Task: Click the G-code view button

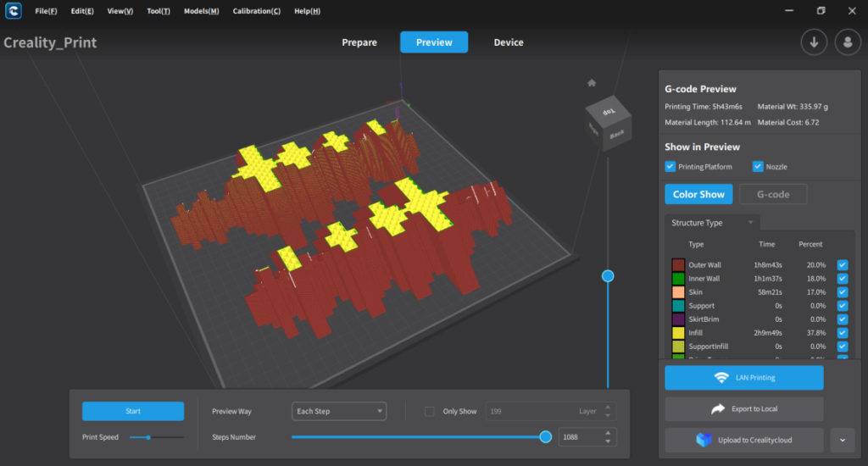Action: click(x=773, y=194)
